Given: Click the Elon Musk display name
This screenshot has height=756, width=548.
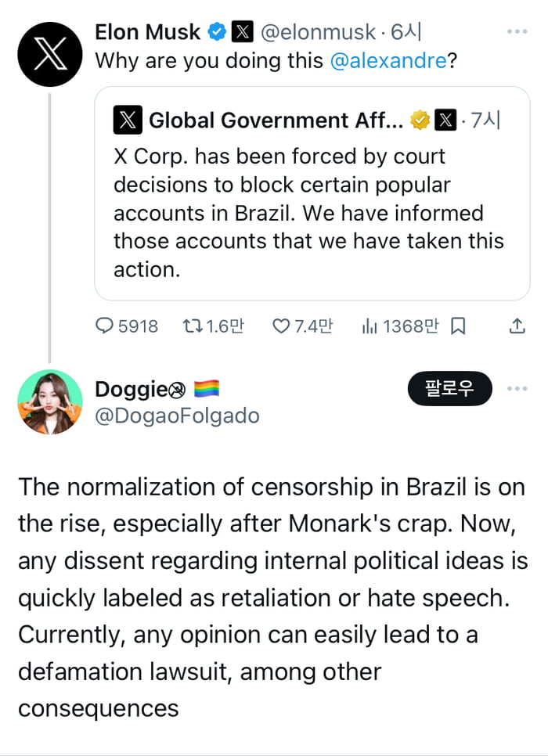Looking at the screenshot, I should coord(149,32).
